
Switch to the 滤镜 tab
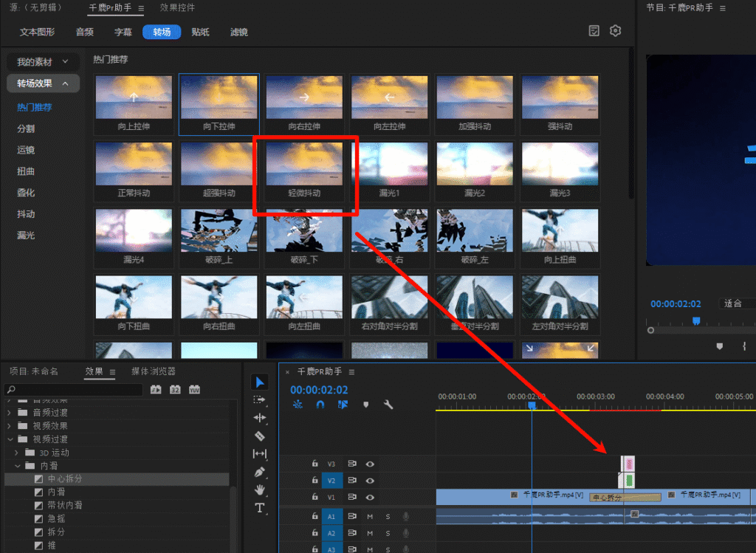238,32
